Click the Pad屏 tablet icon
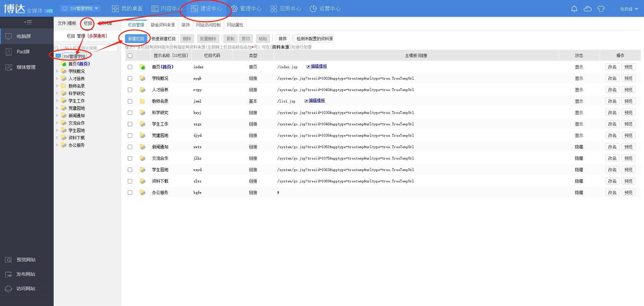 click(9, 52)
